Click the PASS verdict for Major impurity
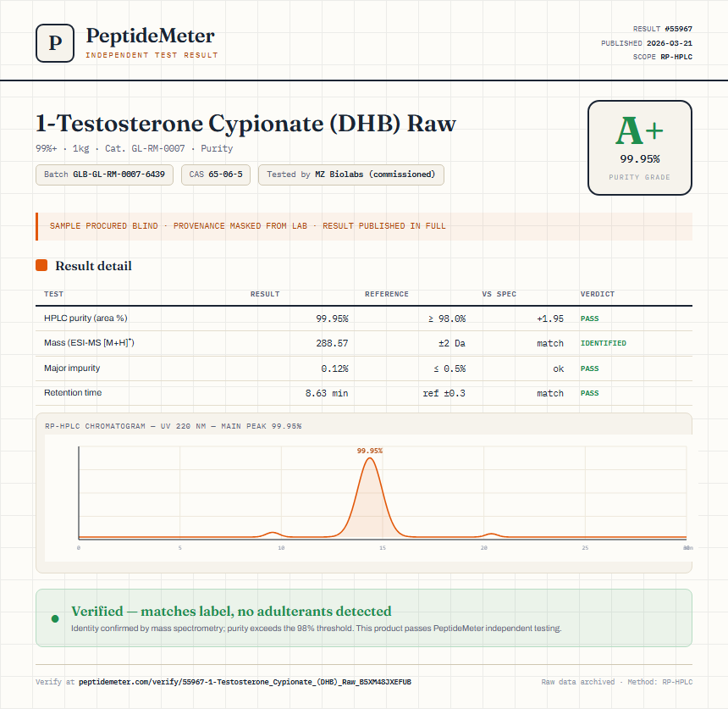The image size is (728, 709). pyautogui.click(x=590, y=368)
